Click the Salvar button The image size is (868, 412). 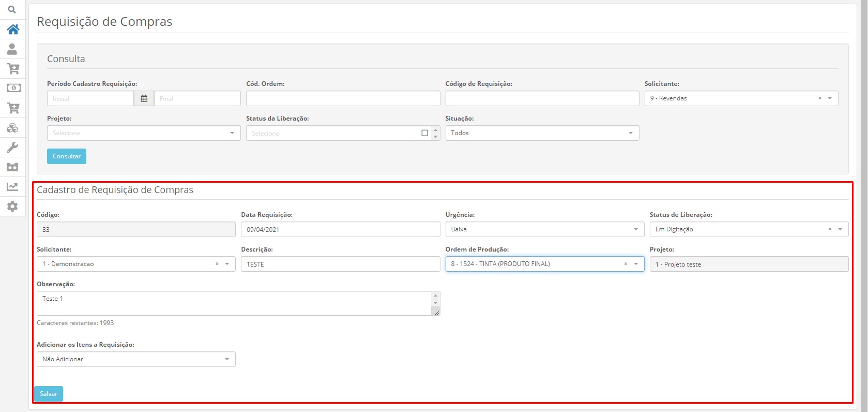click(49, 394)
